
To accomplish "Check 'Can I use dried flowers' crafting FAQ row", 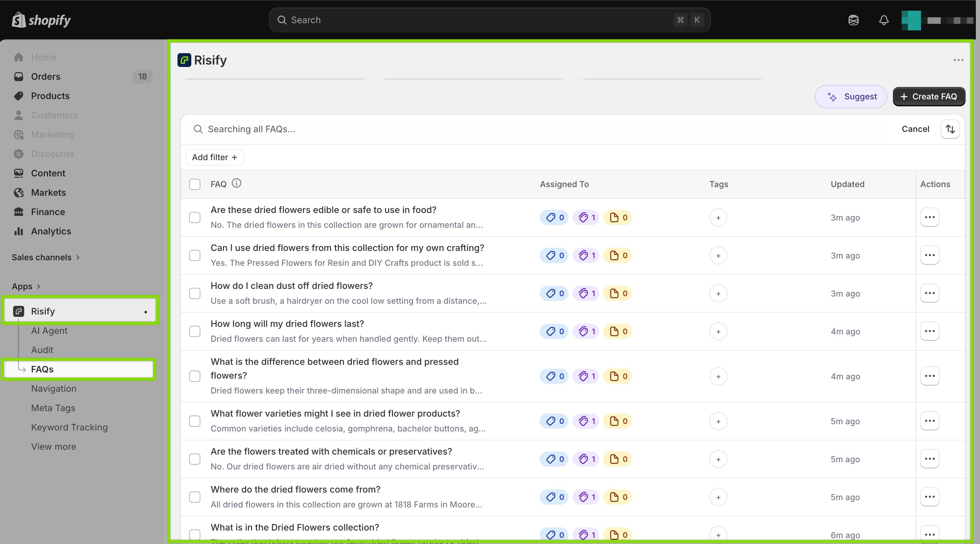I will coord(194,255).
